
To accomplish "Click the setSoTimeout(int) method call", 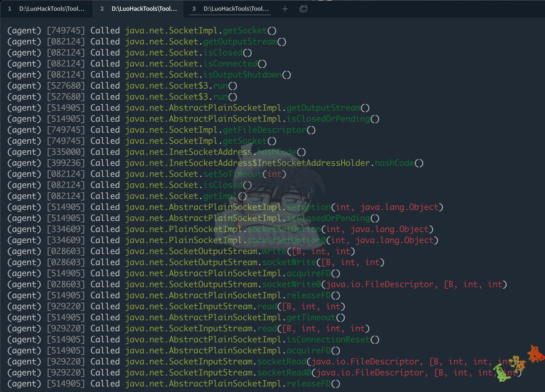I will tap(244, 174).
